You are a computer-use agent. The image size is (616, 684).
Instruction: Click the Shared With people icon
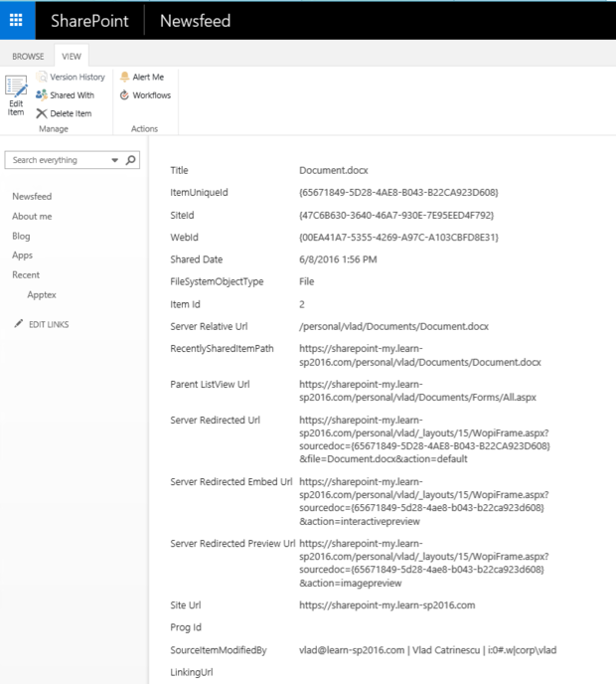pos(42,94)
